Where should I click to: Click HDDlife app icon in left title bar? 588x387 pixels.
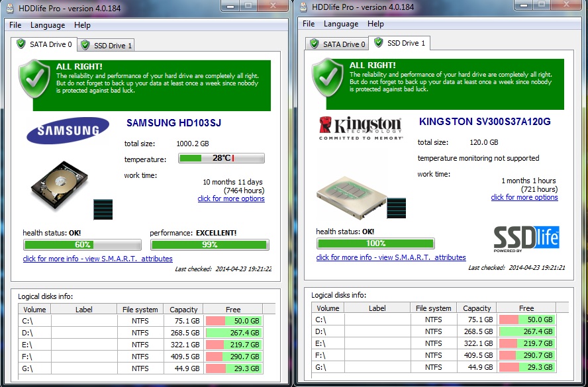[11, 7]
